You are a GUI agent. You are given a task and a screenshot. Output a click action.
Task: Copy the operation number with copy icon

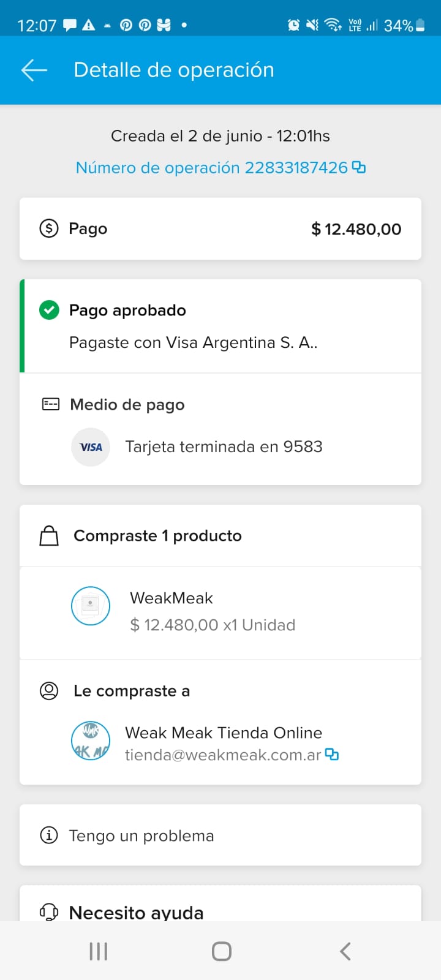(x=359, y=167)
